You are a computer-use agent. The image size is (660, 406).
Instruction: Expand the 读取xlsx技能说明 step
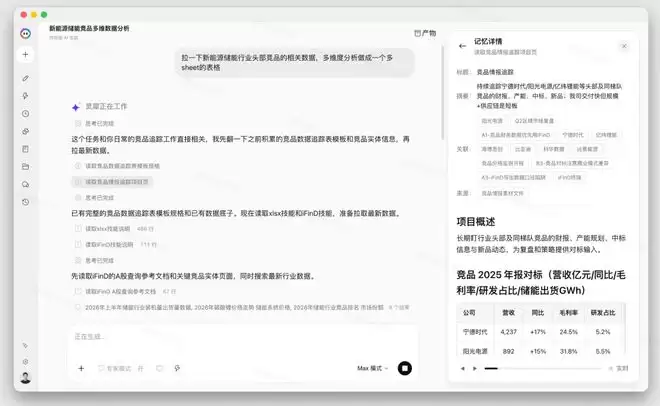click(x=114, y=229)
